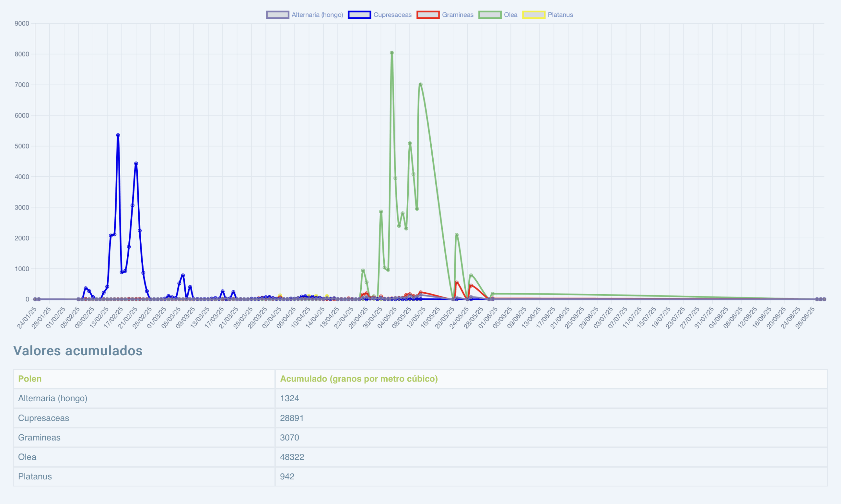Viewport: 841px width, 504px height.
Task: Click the yellow Platanus legend box
Action: pos(534,14)
